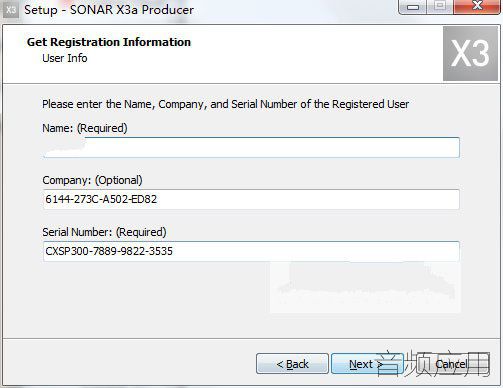Click the disabled maximize window button
Screen dimensions: 503x388
440,7
